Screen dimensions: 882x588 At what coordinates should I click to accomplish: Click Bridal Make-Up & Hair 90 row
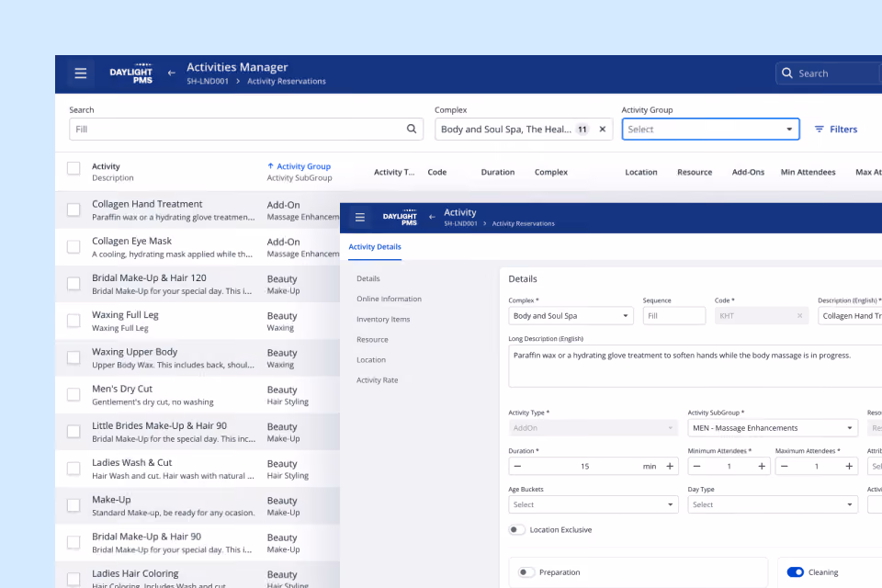tap(198, 542)
